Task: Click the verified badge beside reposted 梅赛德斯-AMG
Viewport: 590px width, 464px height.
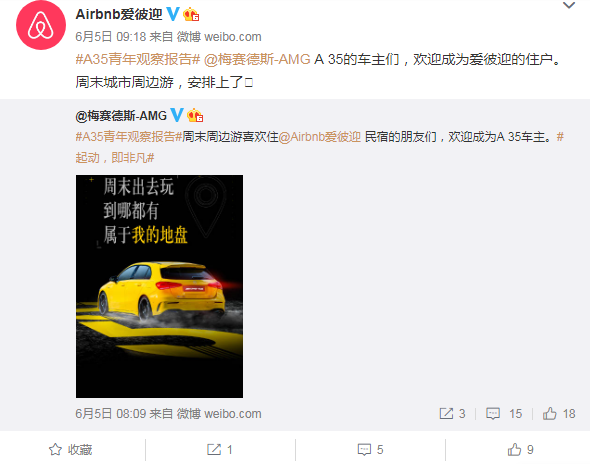Action: click(x=177, y=115)
